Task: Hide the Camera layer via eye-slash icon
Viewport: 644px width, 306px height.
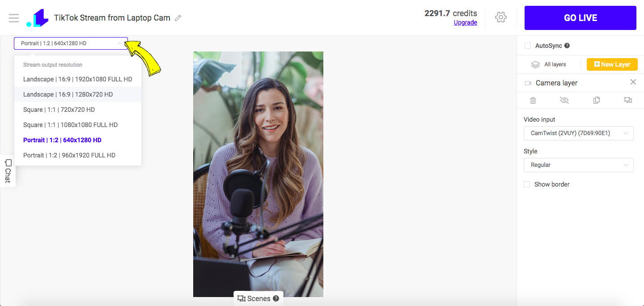Action: click(x=564, y=100)
